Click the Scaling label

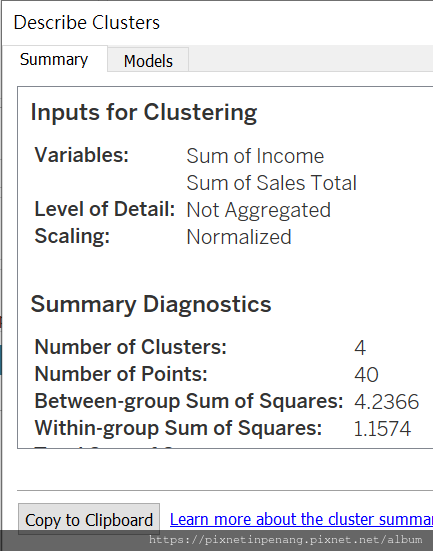tap(72, 236)
